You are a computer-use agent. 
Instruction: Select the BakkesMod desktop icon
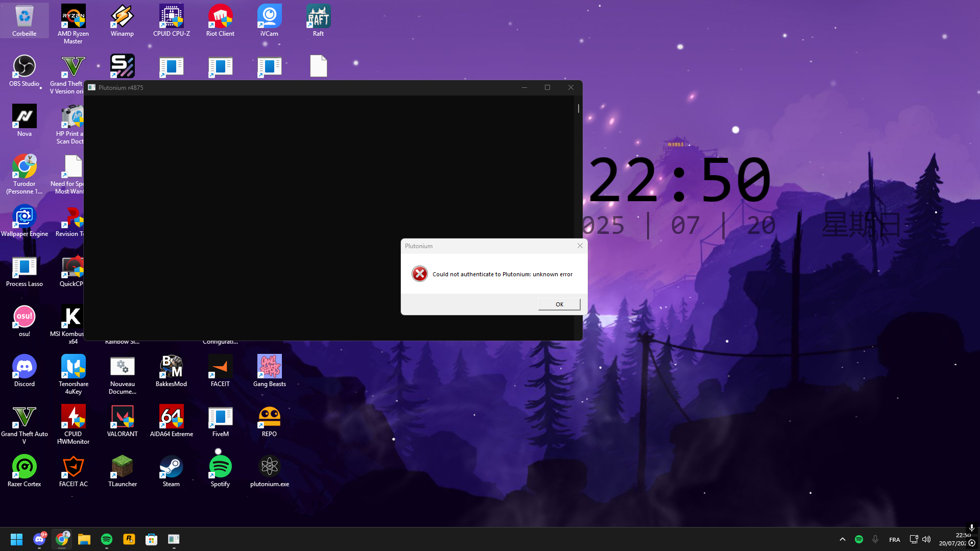pos(171,371)
